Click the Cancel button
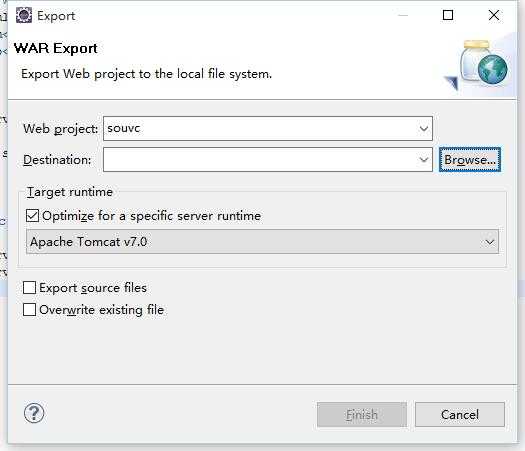 (x=460, y=415)
